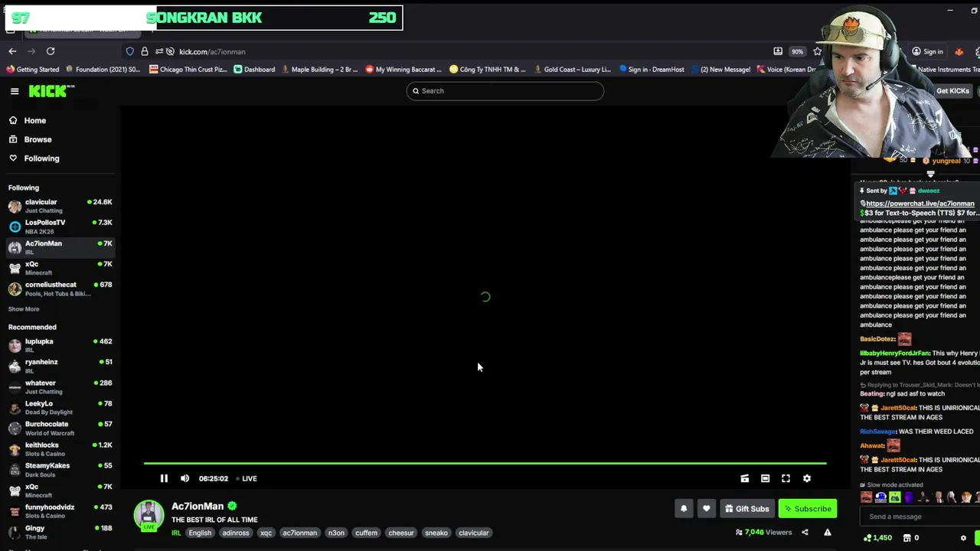Toggle notification bell for Ac7ionMan

point(684,509)
